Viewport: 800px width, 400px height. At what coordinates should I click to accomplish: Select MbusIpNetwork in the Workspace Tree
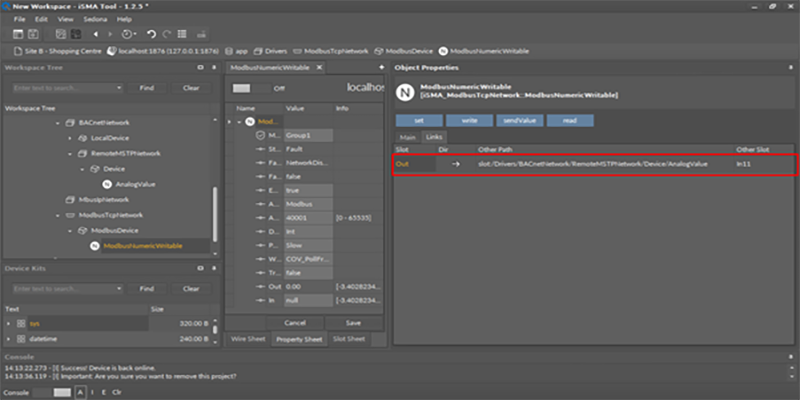pyautogui.click(x=104, y=200)
